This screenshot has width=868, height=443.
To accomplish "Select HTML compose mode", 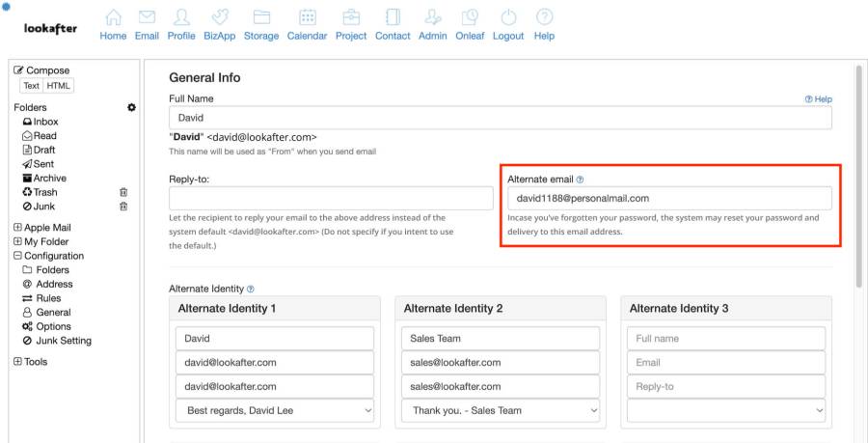I will (59, 86).
